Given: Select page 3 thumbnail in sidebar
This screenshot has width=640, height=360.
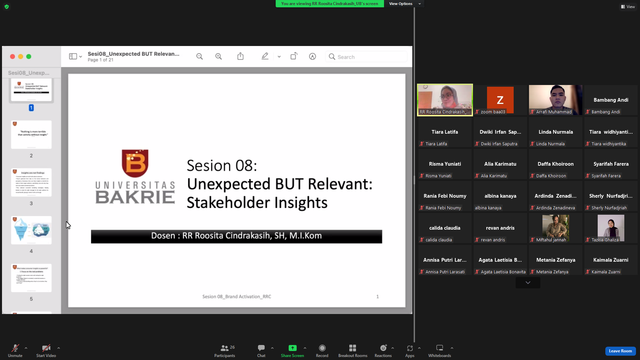Looking at the screenshot, I should tap(31, 182).
